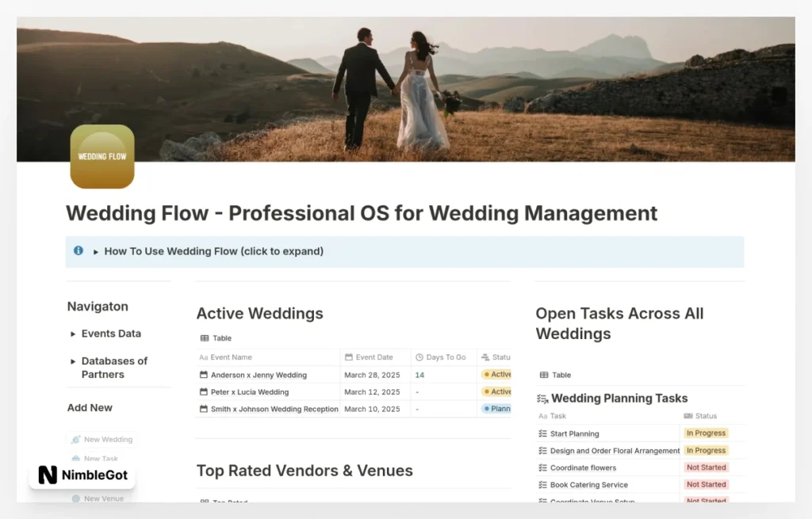Click the Wedding Flow gold page icon
This screenshot has width=812, height=519.
pyautogui.click(x=102, y=156)
